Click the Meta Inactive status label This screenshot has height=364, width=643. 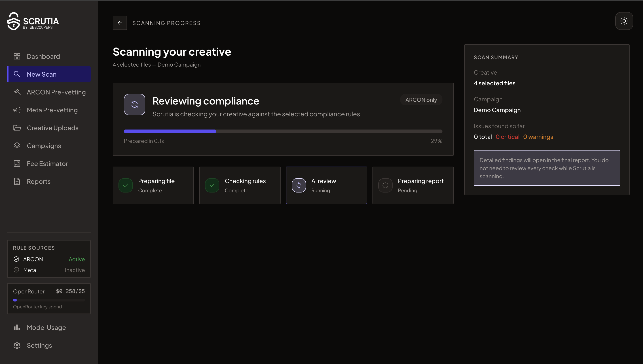click(x=75, y=270)
